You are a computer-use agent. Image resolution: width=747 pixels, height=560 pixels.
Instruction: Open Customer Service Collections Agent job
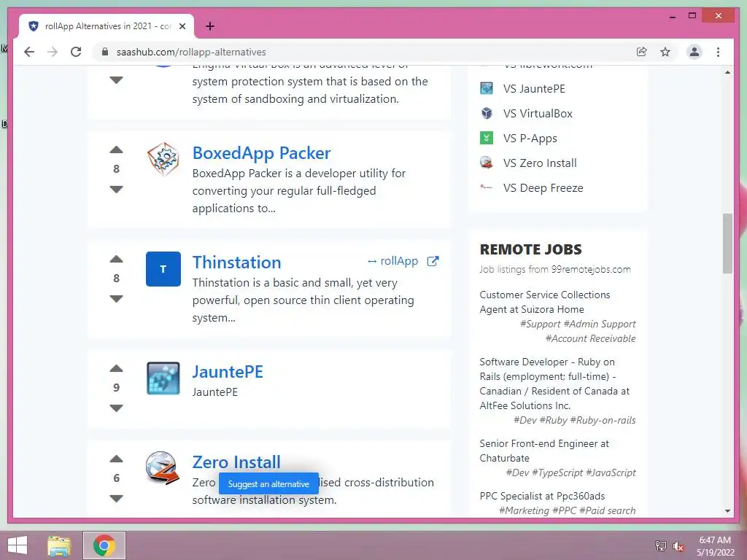(x=544, y=302)
